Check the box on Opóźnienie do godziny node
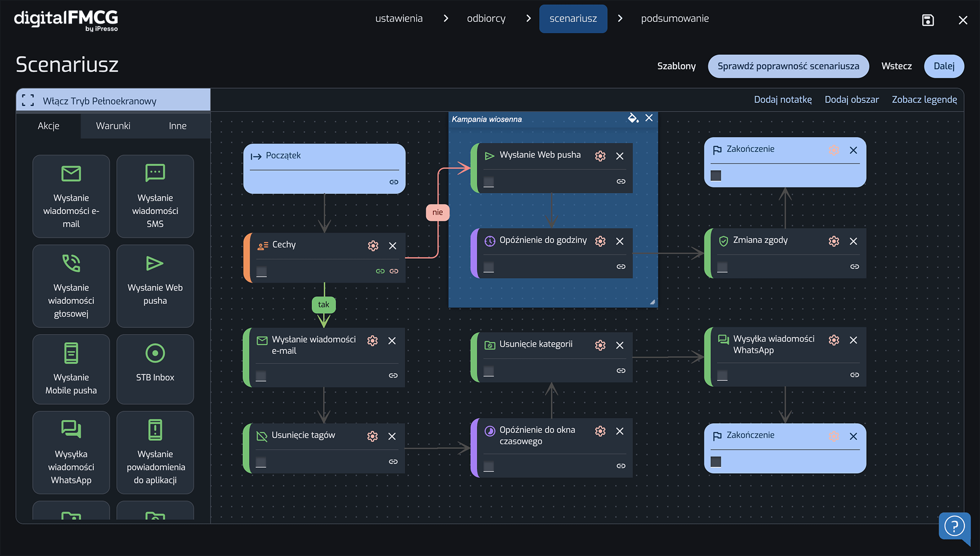The width and height of the screenshot is (980, 556). point(489,267)
